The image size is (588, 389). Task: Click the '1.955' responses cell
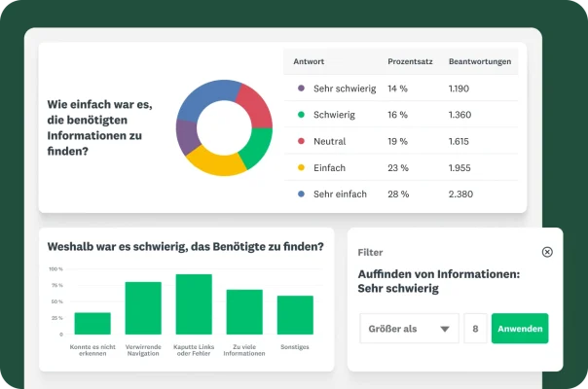[x=459, y=167]
